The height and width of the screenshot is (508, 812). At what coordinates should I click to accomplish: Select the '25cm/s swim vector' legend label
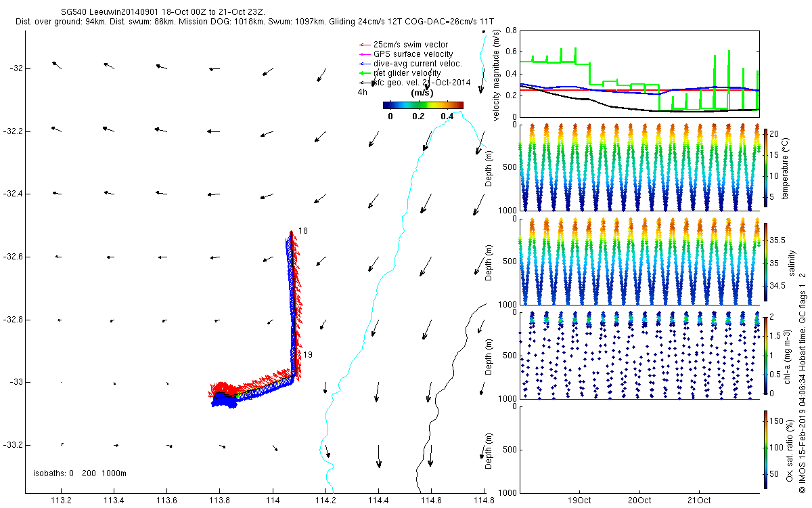point(411,45)
